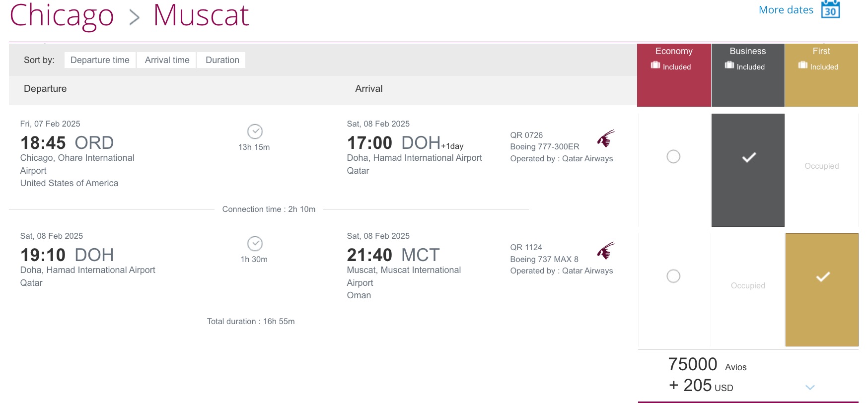Image resolution: width=868 pixels, height=403 pixels.
Task: Switch to the Business cabin column header
Action: pos(748,51)
